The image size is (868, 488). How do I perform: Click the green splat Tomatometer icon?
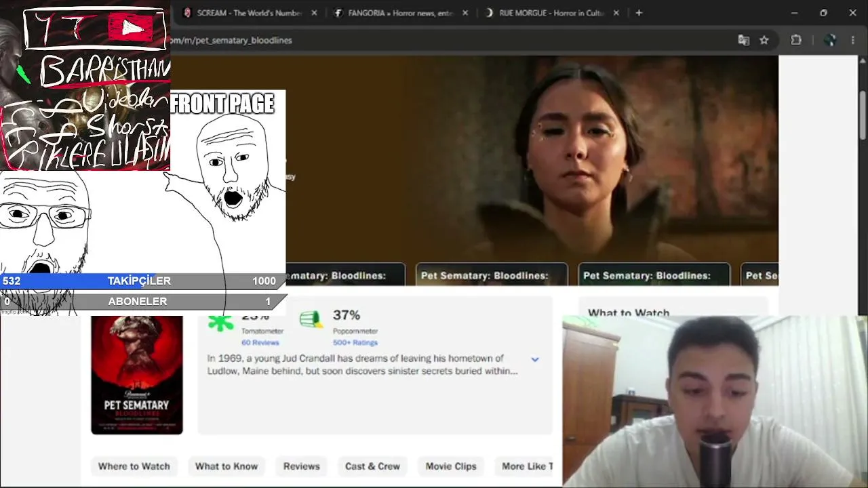(x=220, y=321)
